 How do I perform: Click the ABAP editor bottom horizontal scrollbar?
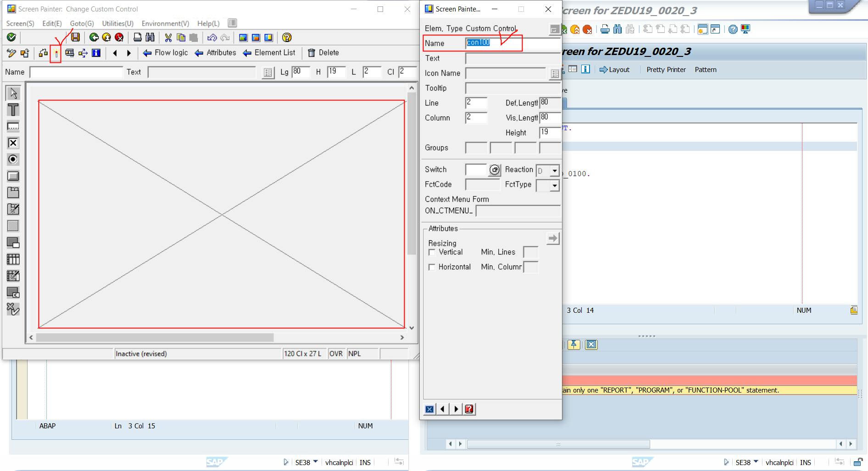[558, 444]
